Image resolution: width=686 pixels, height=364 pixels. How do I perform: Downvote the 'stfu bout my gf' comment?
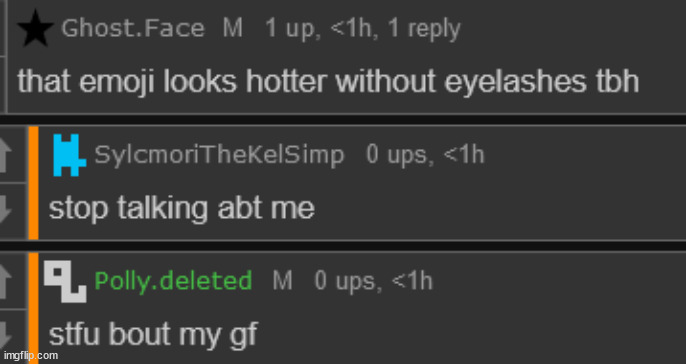6,337
